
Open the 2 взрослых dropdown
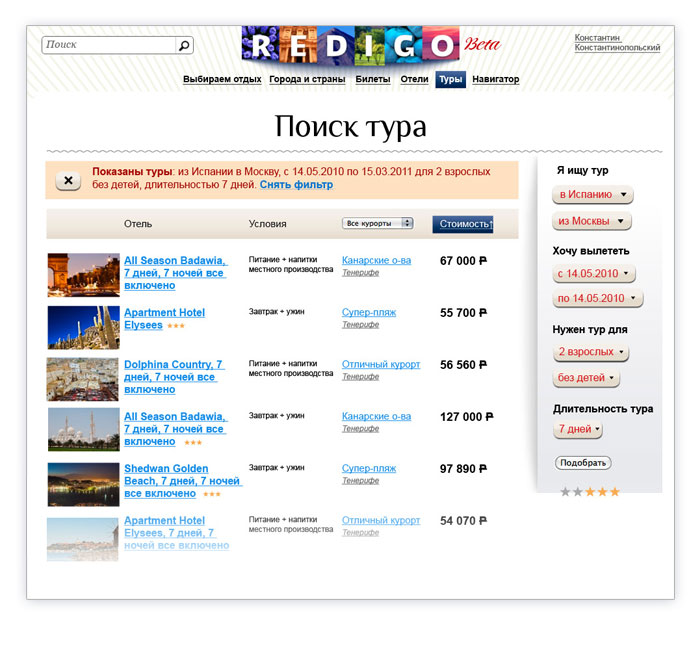(591, 352)
